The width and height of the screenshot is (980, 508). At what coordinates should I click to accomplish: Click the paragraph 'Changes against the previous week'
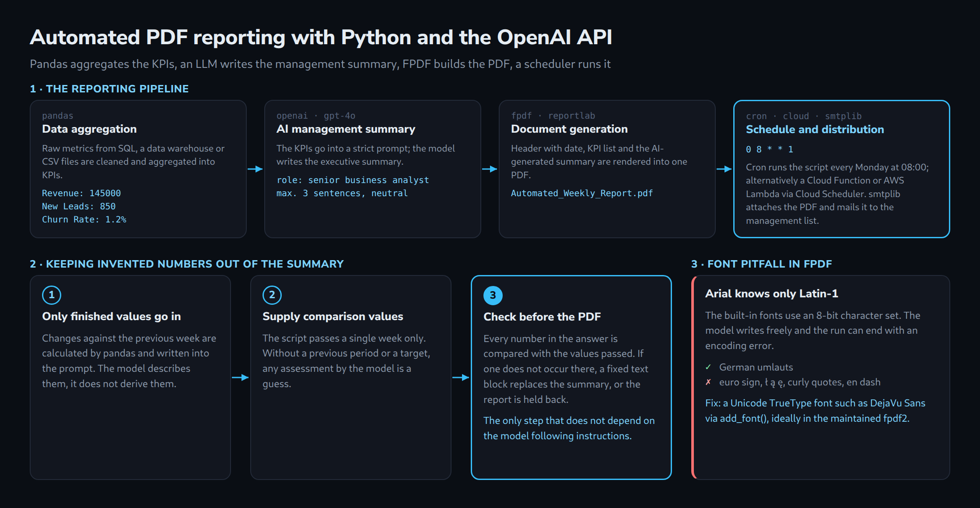[x=129, y=361]
